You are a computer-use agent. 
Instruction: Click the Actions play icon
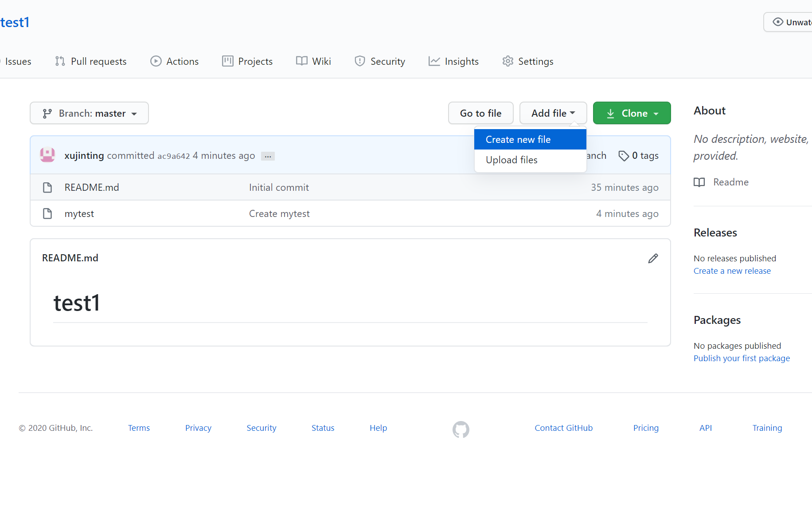[x=156, y=61]
